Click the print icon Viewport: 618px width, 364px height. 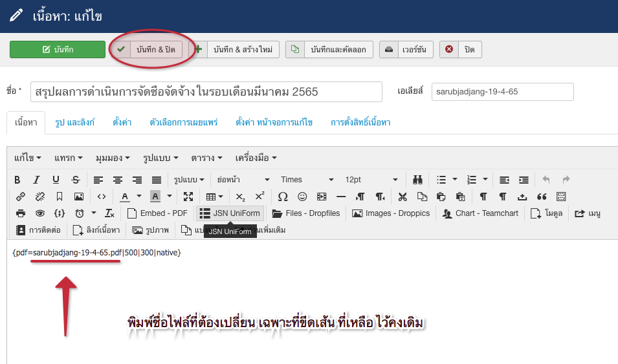pyautogui.click(x=20, y=213)
